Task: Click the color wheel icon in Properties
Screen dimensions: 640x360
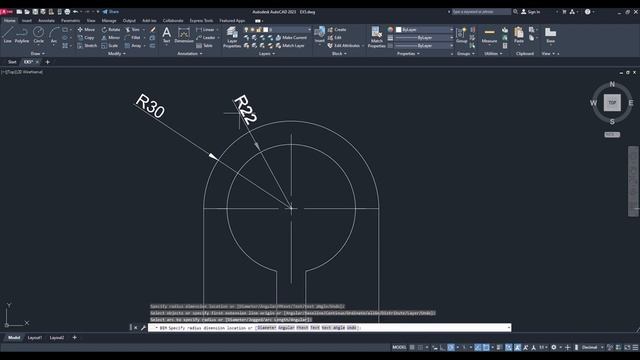Action: point(390,29)
